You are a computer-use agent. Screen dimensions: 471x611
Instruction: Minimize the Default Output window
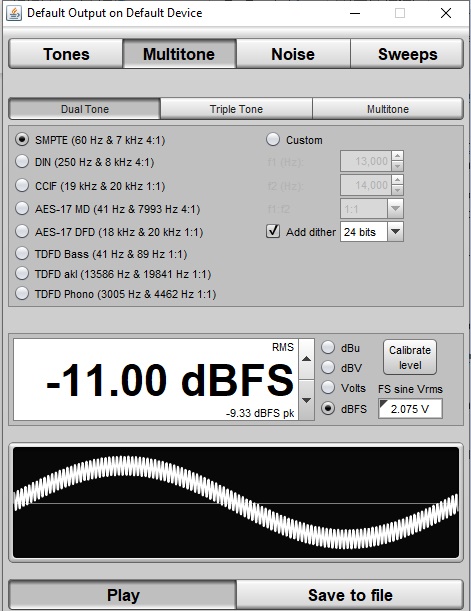click(x=355, y=13)
